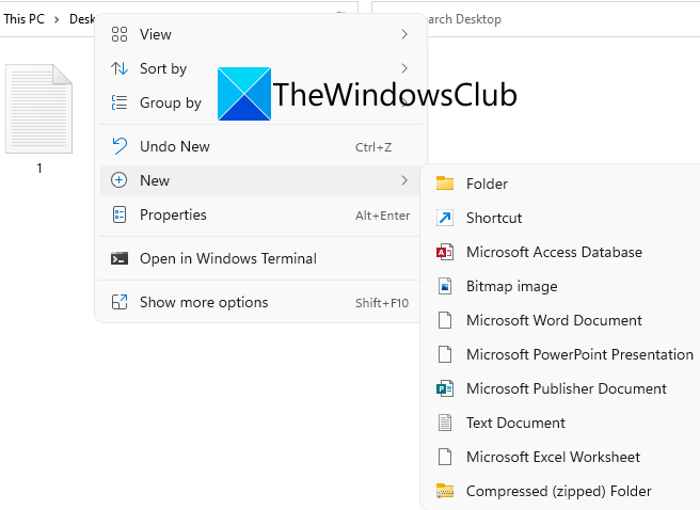Create a Microsoft PowerPoint Presentation
The image size is (700, 510).
click(x=562, y=355)
